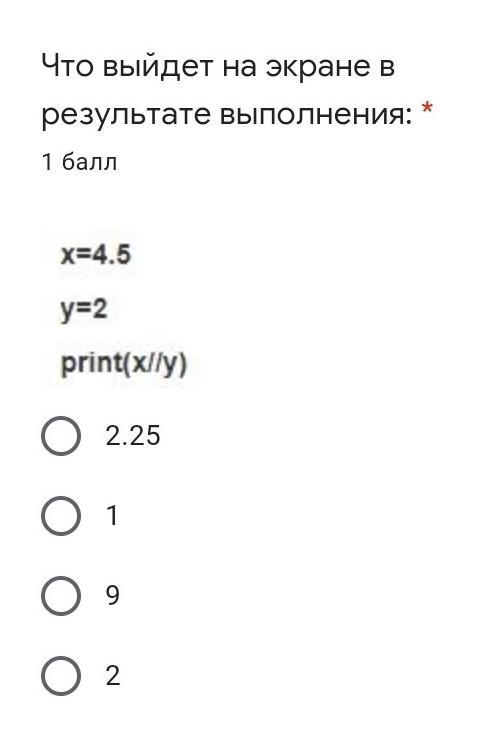Click the '1 балл' points label
This screenshot has height=739, width=486.
point(79,163)
